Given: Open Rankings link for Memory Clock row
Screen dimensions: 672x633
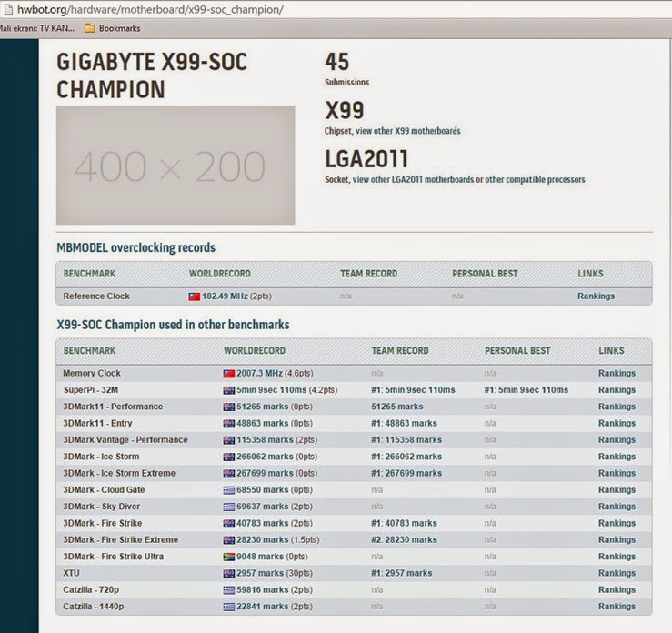Looking at the screenshot, I should (x=617, y=373).
